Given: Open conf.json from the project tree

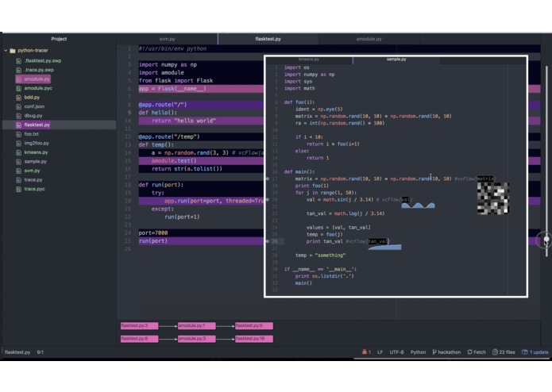Looking at the screenshot, I should 34,106.
